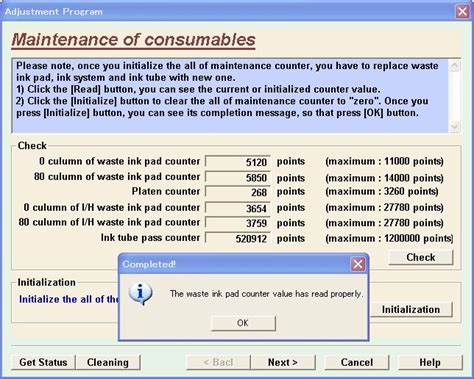Click the text (maximum : 11000 points)
This screenshot has height=379, width=474.
[384, 161]
